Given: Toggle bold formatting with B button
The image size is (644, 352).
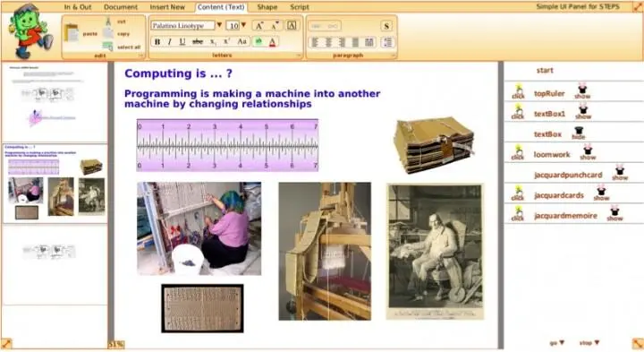Looking at the screenshot, I should [157, 41].
